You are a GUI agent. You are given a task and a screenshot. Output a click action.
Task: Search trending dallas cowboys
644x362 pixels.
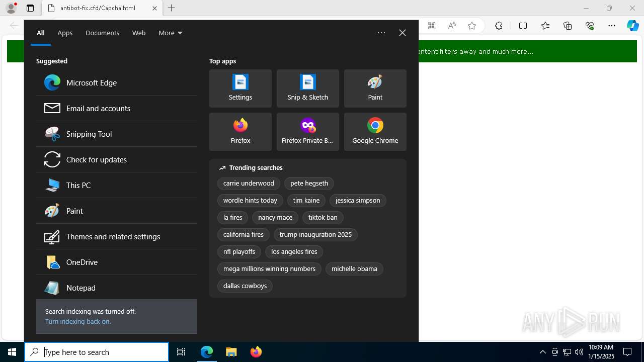pos(245,286)
